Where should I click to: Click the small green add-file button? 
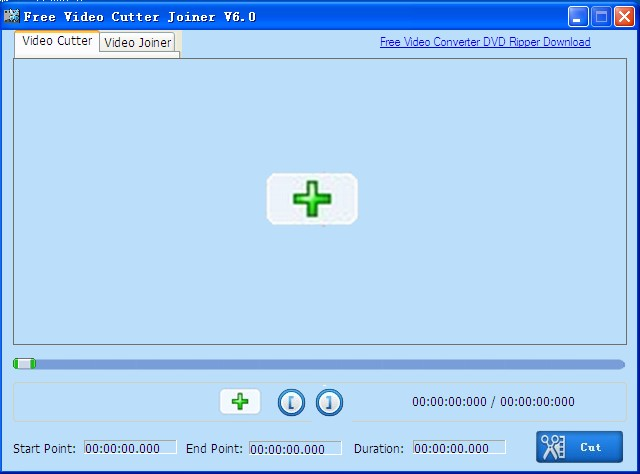coord(240,401)
